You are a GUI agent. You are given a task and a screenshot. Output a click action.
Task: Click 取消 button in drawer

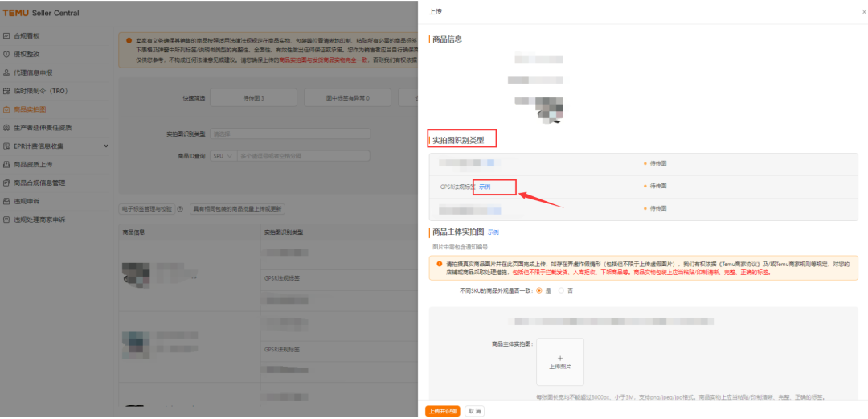tap(474, 411)
